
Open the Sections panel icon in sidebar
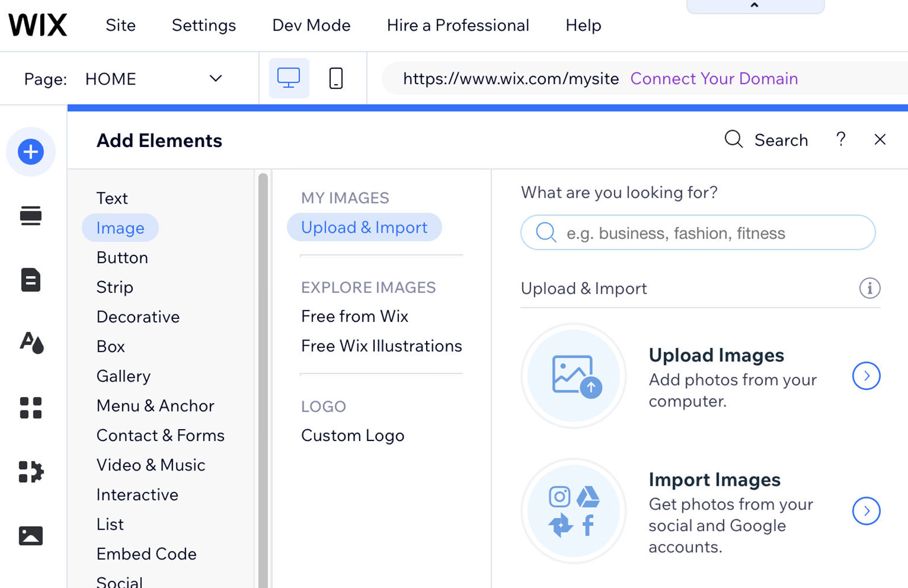point(31,216)
